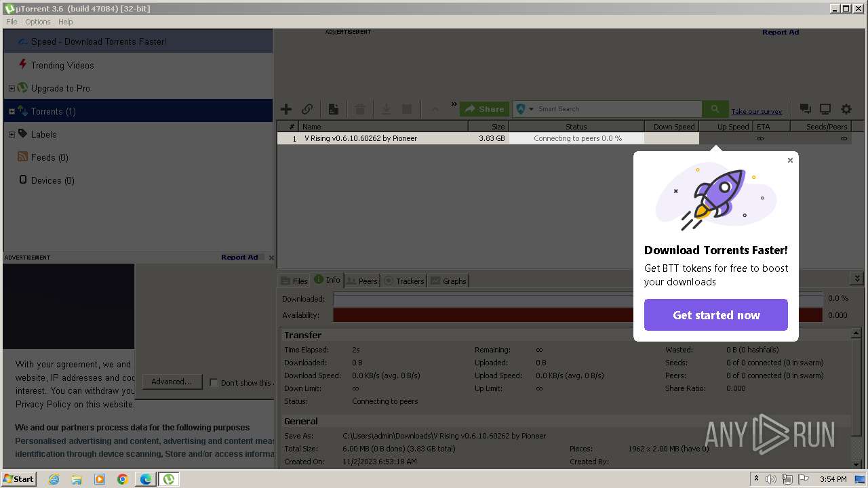Switch to the Peers tab
The image size is (868, 488).
[362, 281]
